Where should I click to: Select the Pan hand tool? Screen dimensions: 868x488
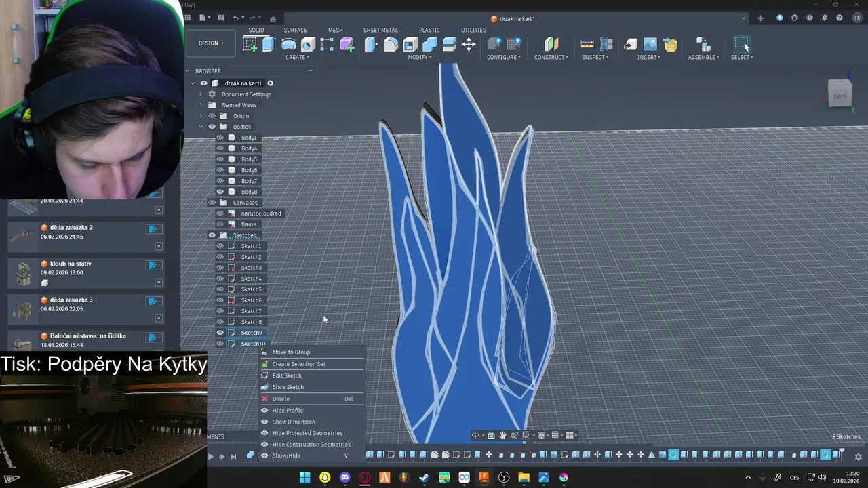pos(502,435)
